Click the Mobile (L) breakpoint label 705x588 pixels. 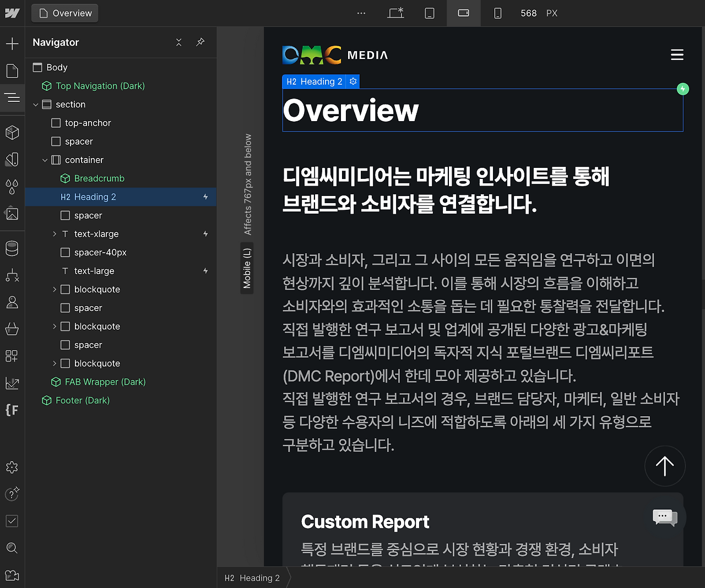pyautogui.click(x=247, y=268)
